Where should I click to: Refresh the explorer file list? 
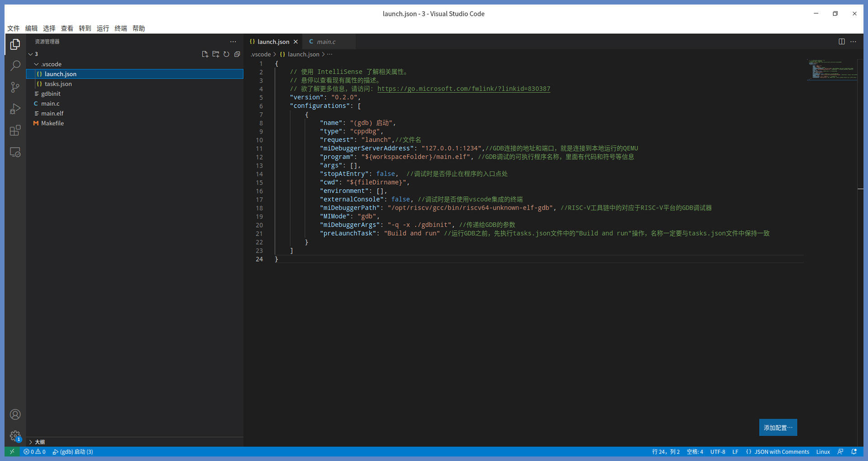click(x=226, y=54)
